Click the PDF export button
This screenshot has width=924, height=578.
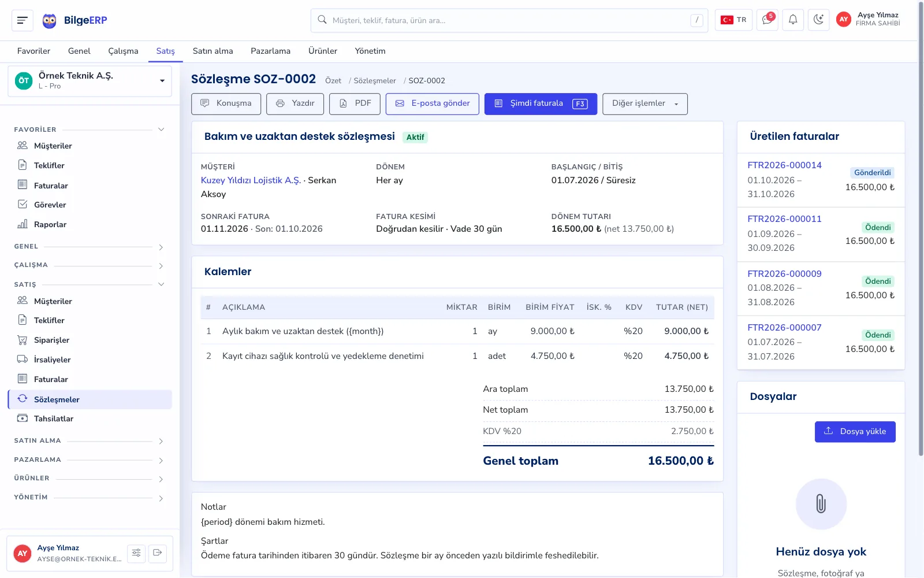point(355,104)
